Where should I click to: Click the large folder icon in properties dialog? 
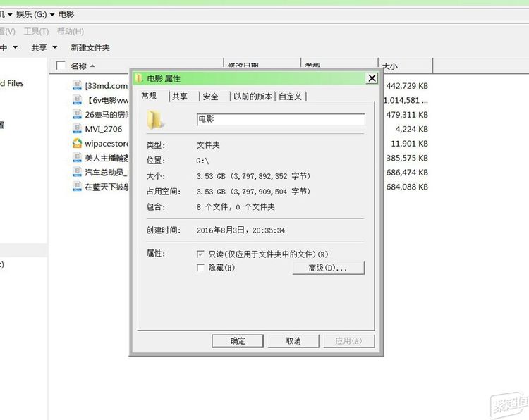coord(155,120)
